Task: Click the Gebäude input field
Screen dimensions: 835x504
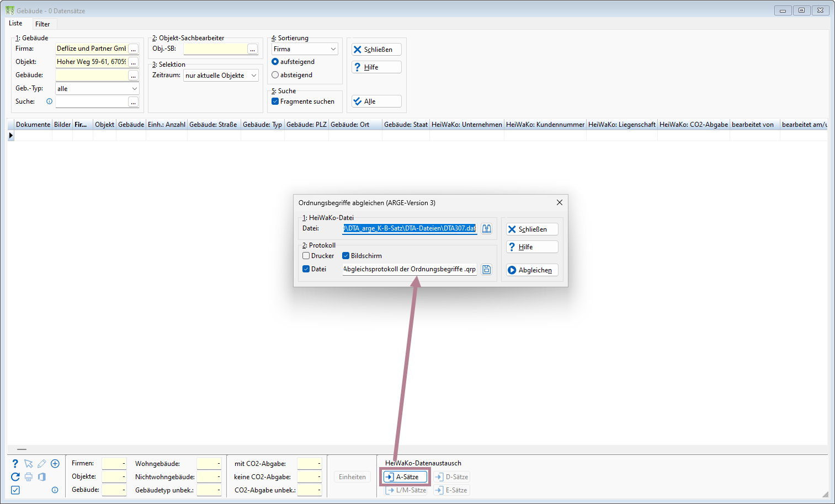Action: [92, 75]
